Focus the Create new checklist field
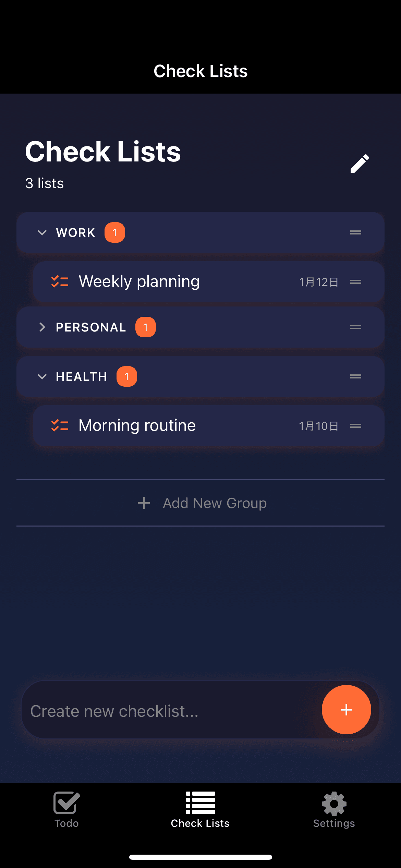Screen dimensions: 401x868 (168, 711)
